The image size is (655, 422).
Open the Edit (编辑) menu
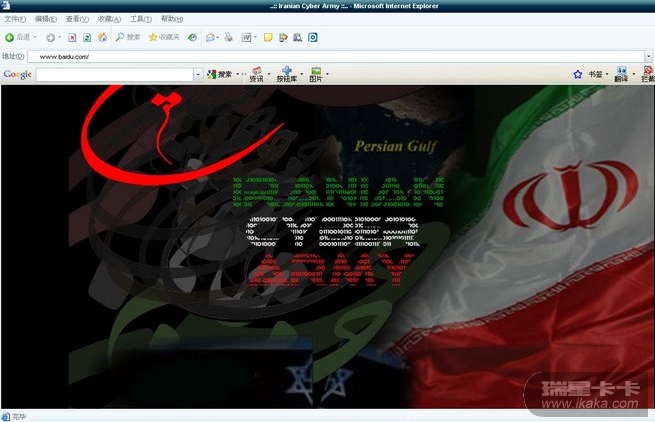[x=46, y=19]
